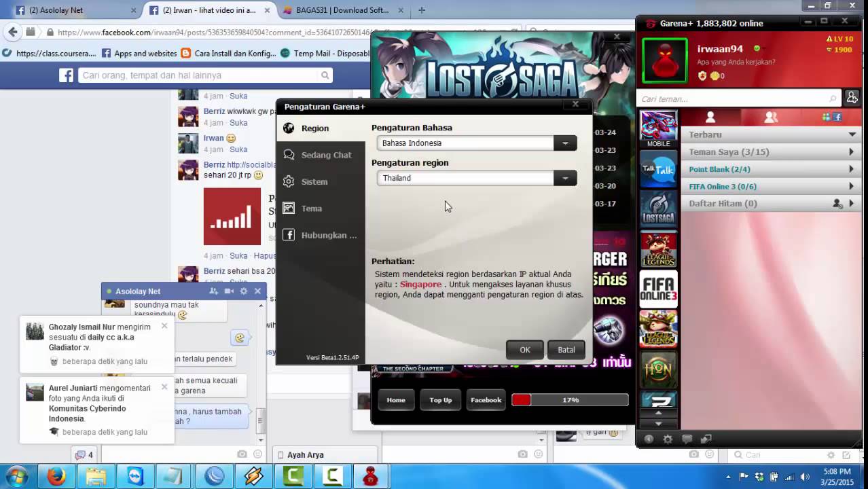Open the HoN game tile

pyautogui.click(x=658, y=369)
